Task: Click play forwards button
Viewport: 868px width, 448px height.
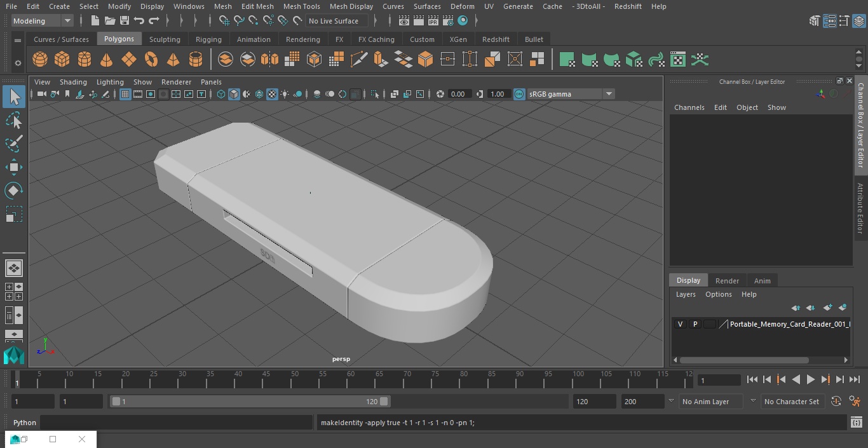Action: point(811,379)
